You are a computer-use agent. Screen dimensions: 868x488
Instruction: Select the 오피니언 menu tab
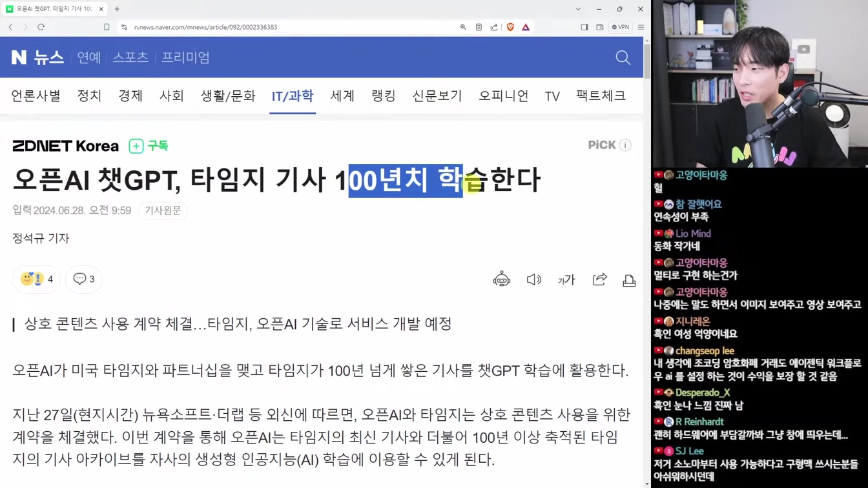[503, 96]
